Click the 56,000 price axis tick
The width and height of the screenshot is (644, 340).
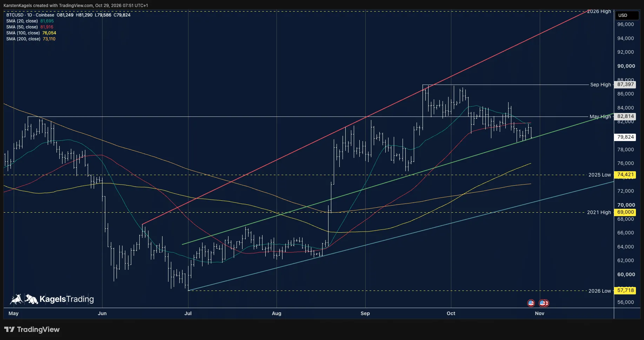click(x=625, y=302)
